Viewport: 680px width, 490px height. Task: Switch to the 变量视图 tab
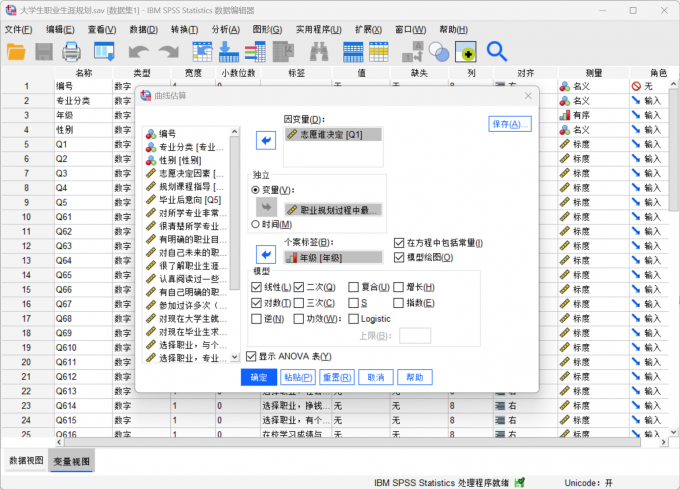point(71,461)
